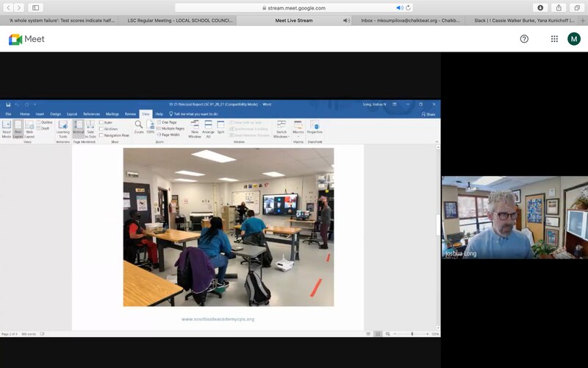Adjust the Word zoom slider
Screen dimensions: 588x368
pos(412,333)
